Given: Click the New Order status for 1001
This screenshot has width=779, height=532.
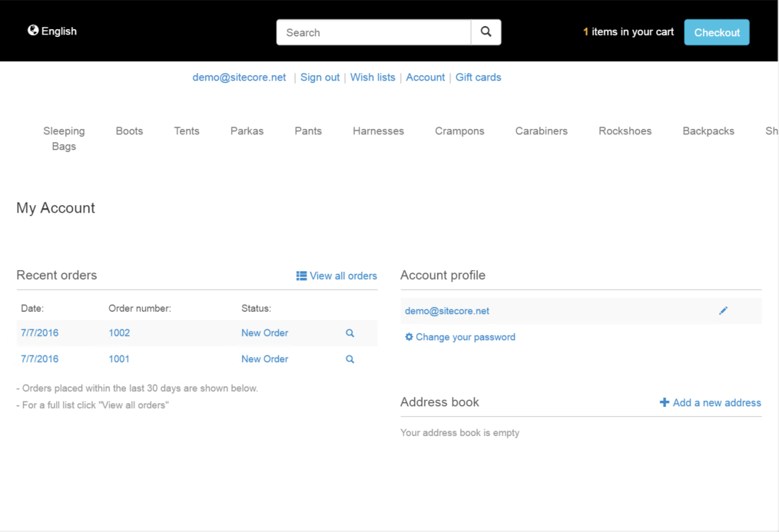Looking at the screenshot, I should tap(264, 359).
